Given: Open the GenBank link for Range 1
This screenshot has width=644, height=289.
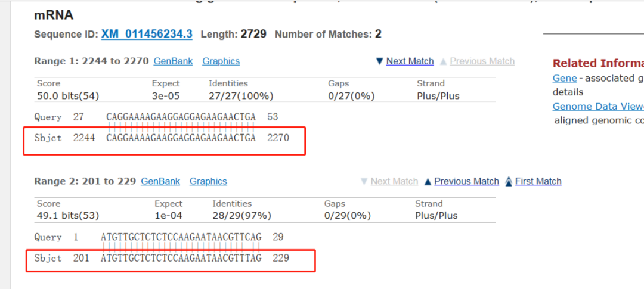Looking at the screenshot, I should [173, 61].
